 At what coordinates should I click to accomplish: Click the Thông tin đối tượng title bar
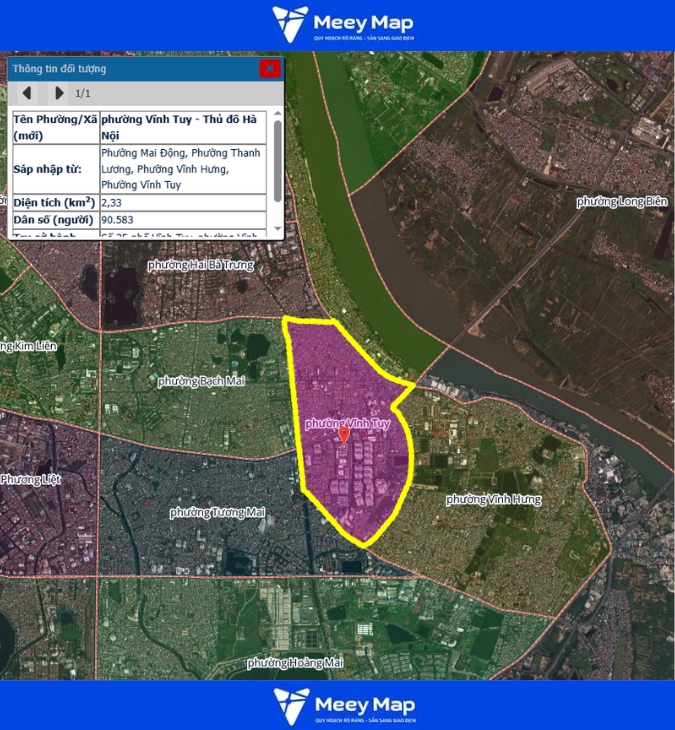(x=130, y=69)
